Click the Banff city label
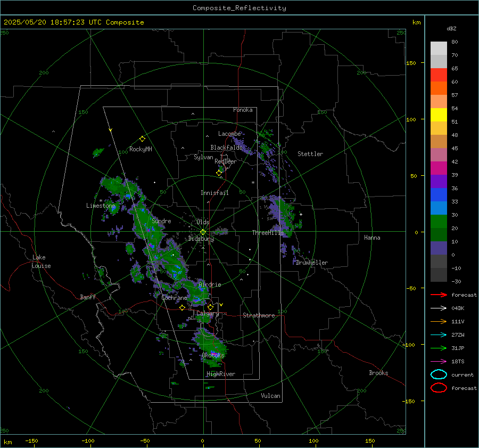This screenshot has height=448, width=479. (x=88, y=297)
